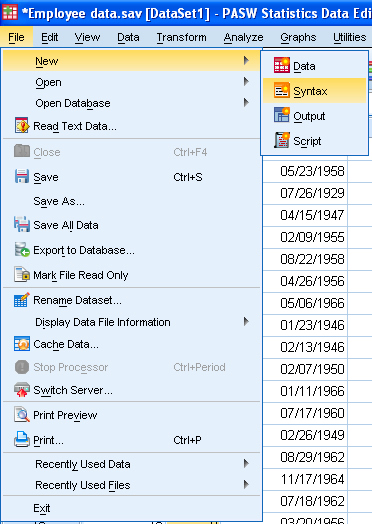Open the Transform menu

(181, 37)
